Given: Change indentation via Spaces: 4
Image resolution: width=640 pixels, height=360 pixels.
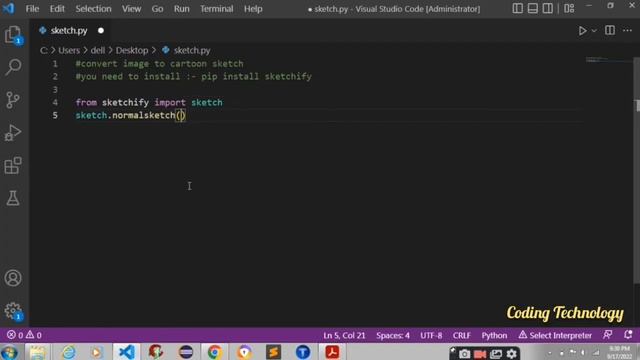Looking at the screenshot, I should (393, 335).
